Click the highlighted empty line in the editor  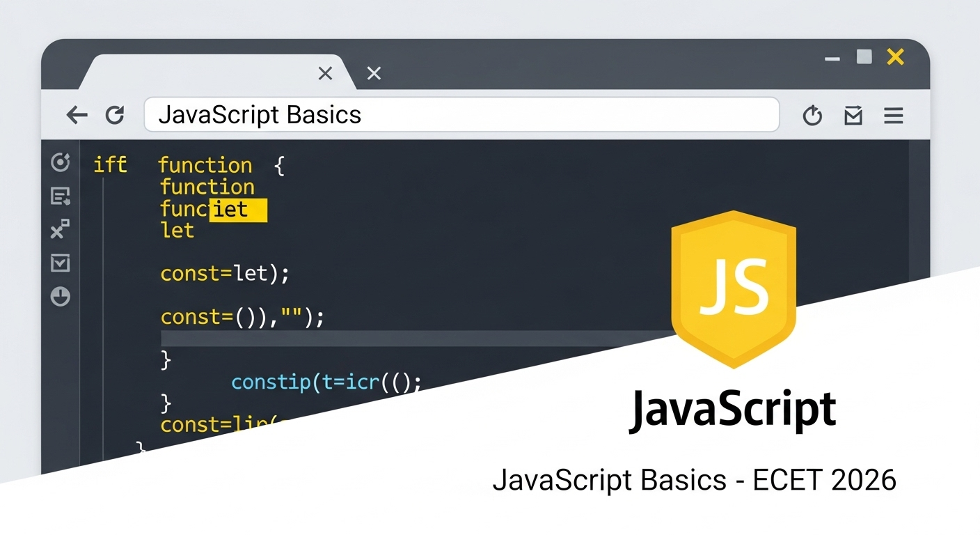point(418,339)
